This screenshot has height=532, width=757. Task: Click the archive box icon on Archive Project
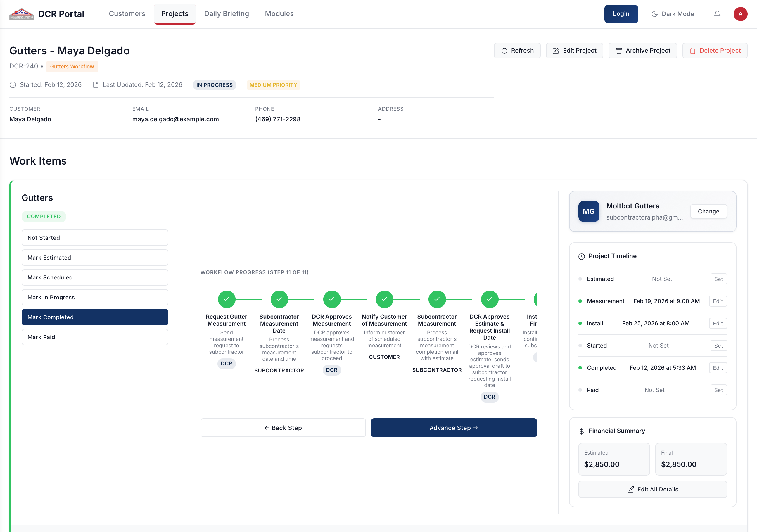tap(619, 51)
